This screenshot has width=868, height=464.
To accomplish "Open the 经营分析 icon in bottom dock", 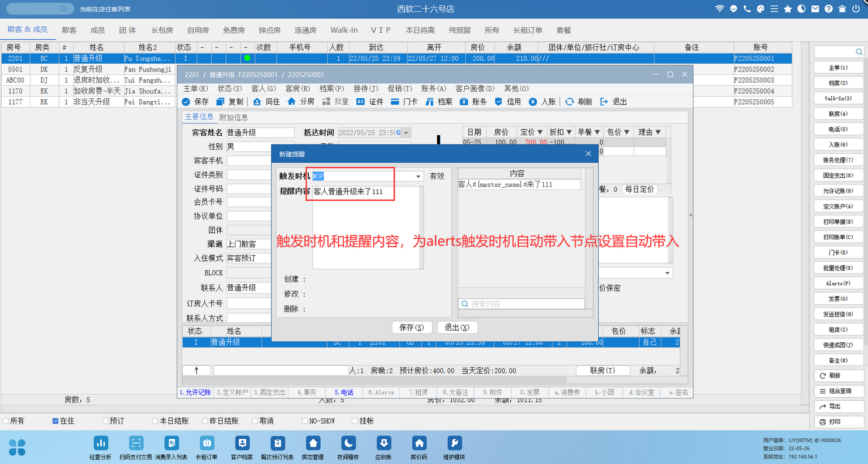I will 101,444.
